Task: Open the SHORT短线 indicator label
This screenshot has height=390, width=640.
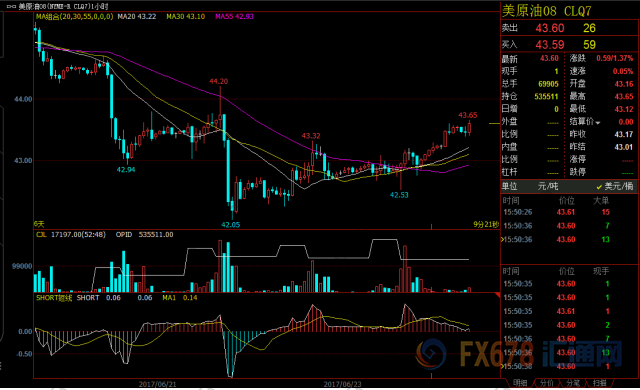Action: point(53,298)
